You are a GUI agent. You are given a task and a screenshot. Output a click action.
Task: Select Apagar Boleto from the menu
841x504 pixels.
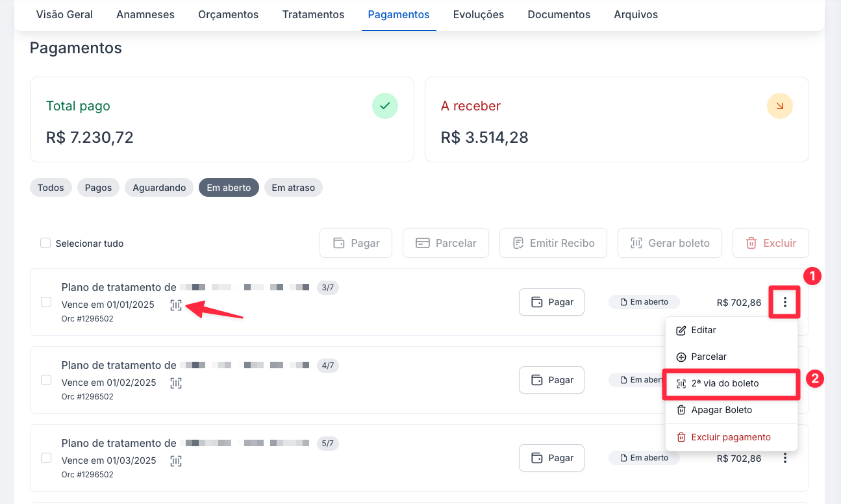point(721,410)
